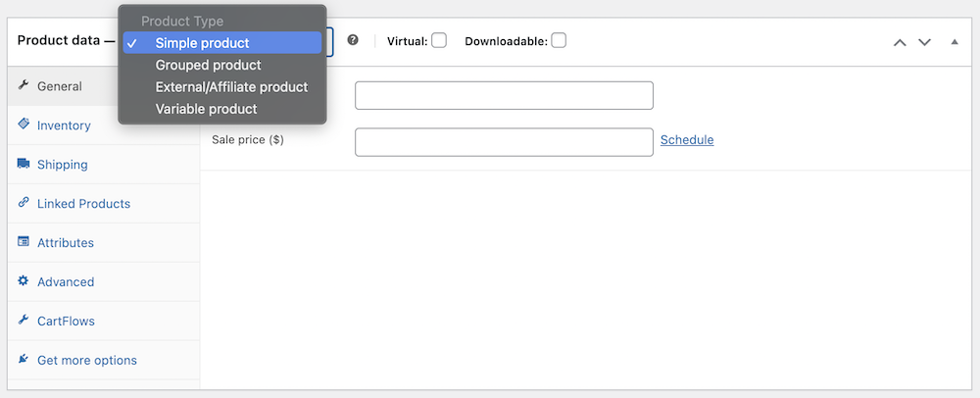Collapse the Product data panel
Screen dimensions: 980x398
point(955,42)
